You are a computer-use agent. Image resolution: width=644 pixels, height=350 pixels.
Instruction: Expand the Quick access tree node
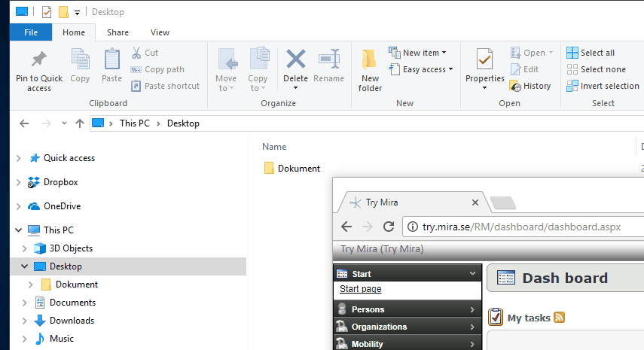click(x=19, y=158)
